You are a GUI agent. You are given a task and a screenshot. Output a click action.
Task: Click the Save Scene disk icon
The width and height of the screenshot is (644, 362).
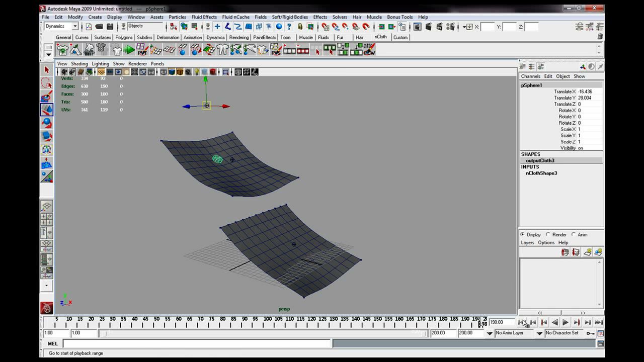pos(109,27)
